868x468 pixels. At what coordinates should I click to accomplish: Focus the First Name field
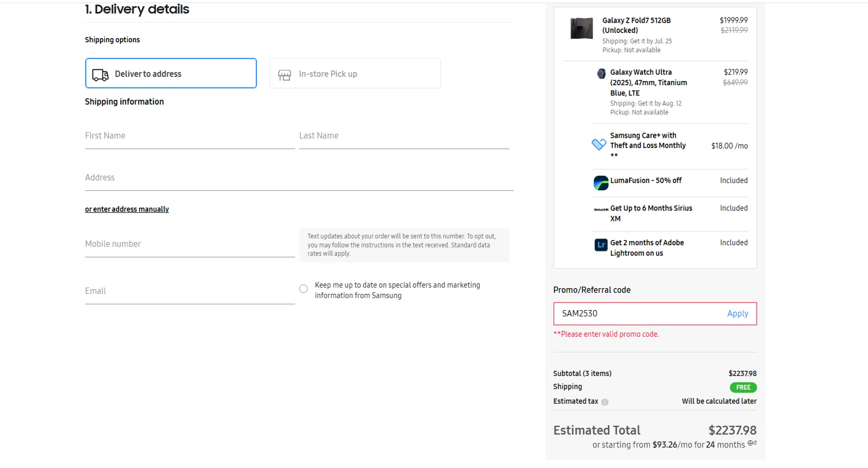click(x=190, y=136)
